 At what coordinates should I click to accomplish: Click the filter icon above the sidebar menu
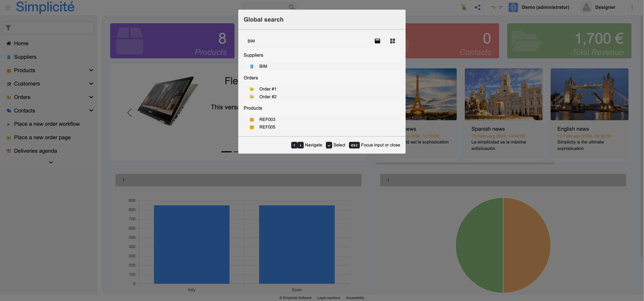point(8,28)
